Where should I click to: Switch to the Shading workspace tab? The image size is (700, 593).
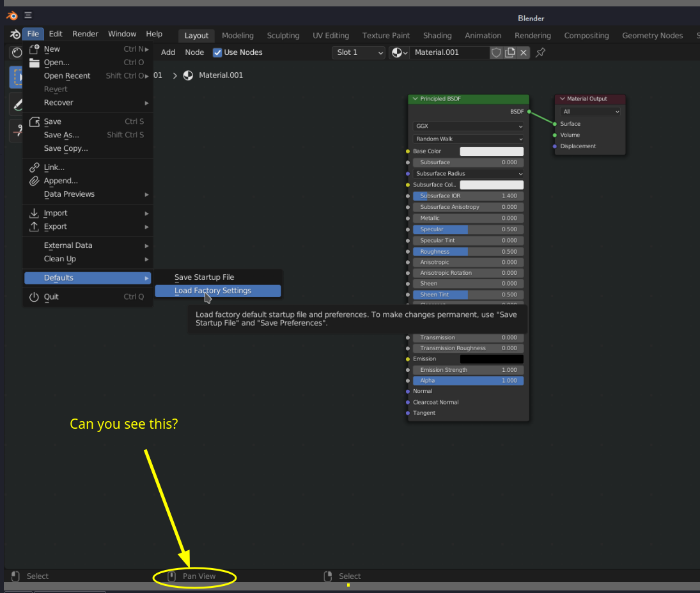click(x=437, y=36)
